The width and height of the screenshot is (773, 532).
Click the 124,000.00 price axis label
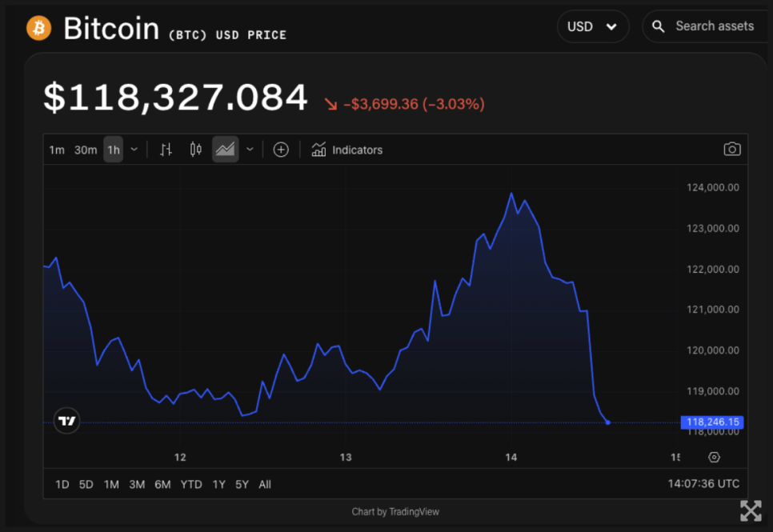713,187
